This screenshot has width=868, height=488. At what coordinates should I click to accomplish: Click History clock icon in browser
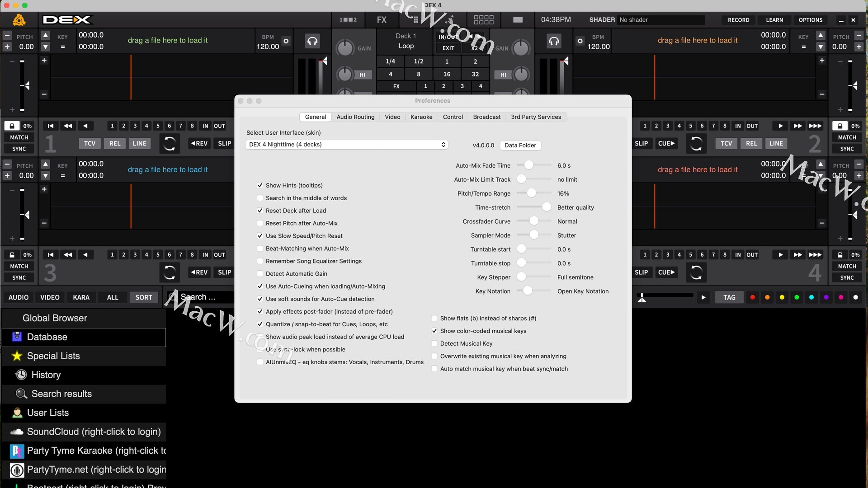tap(21, 375)
